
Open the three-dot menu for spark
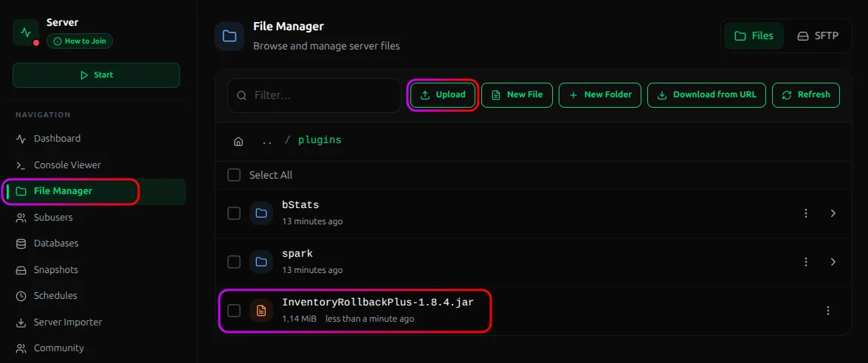tap(807, 262)
